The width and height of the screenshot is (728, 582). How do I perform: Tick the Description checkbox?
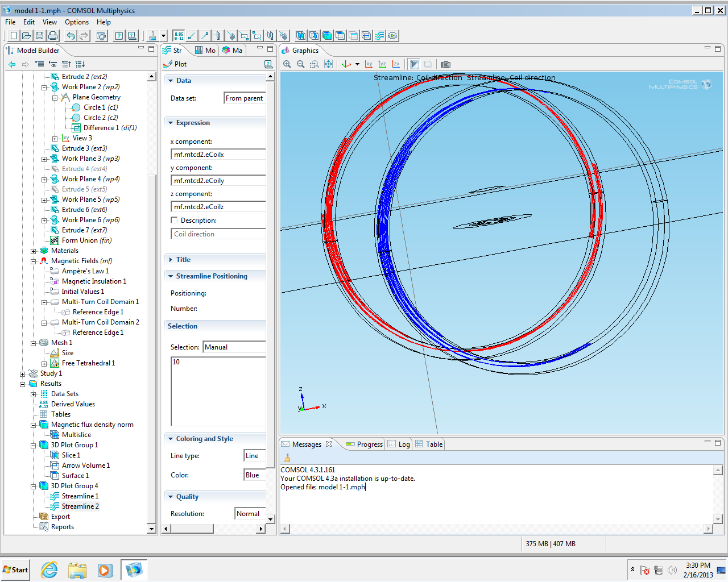click(174, 220)
